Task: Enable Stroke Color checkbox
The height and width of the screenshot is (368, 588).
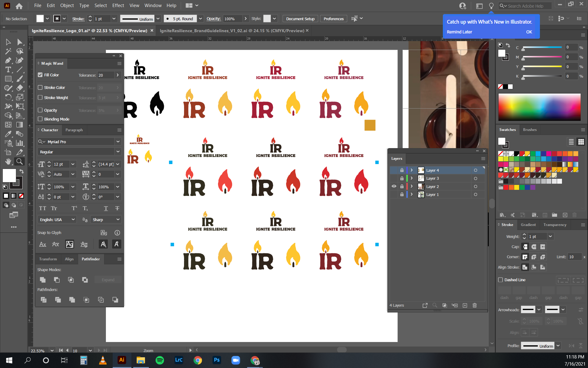Action: 40,87
